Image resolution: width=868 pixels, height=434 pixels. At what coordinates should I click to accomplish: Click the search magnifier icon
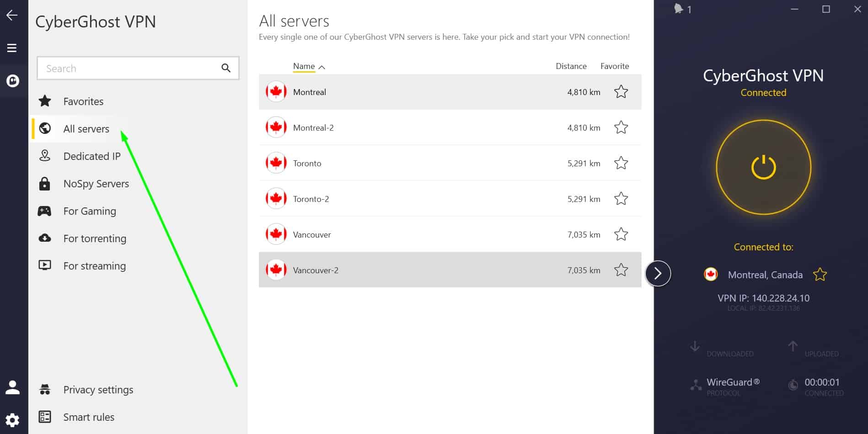[x=226, y=68]
